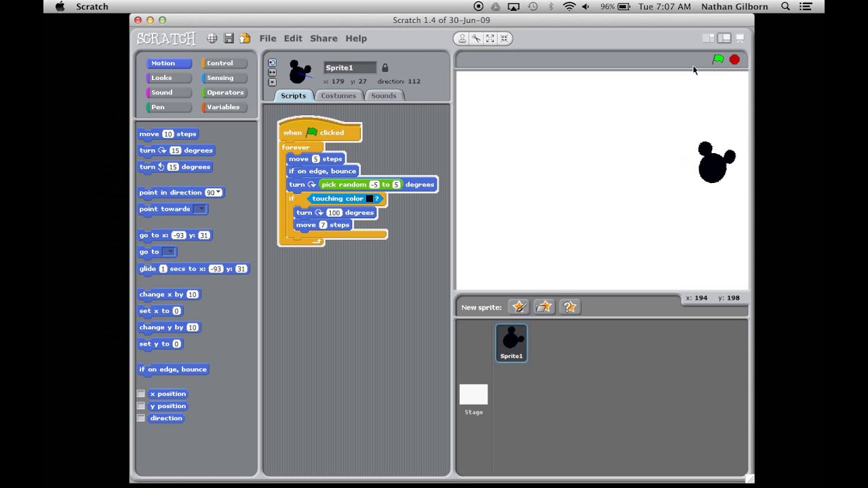868x488 pixels.
Task: Open the Apple menu
Action: pyautogui.click(x=60, y=7)
